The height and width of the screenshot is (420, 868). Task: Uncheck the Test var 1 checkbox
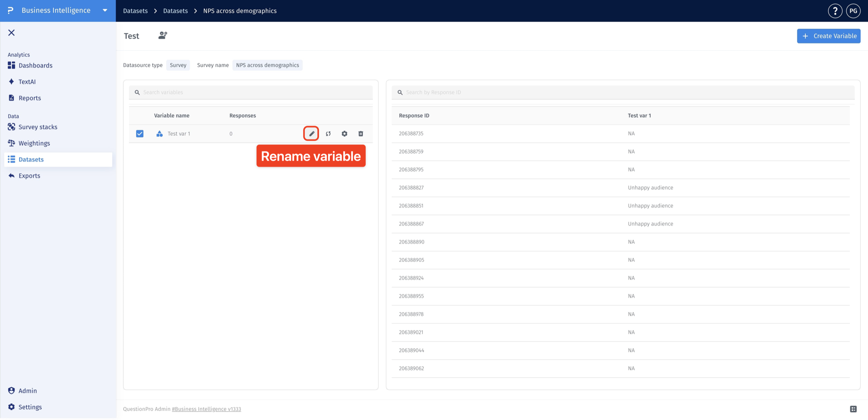pyautogui.click(x=140, y=134)
